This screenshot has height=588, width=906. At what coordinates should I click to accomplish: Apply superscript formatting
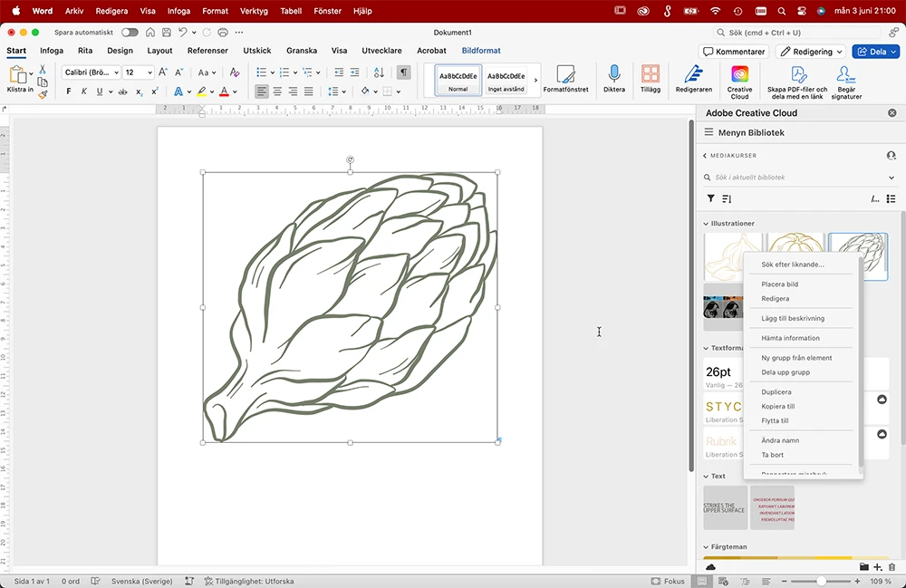coord(155,92)
